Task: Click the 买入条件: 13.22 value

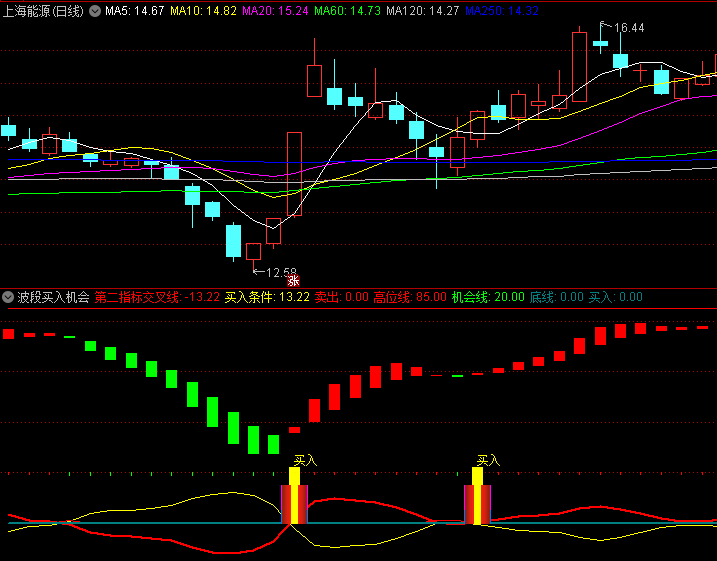Action: (x=267, y=297)
